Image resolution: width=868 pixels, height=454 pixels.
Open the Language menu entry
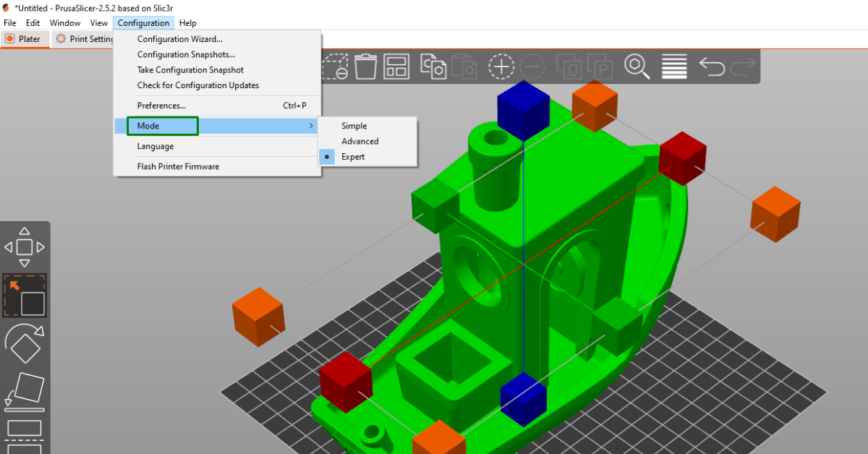click(x=156, y=146)
